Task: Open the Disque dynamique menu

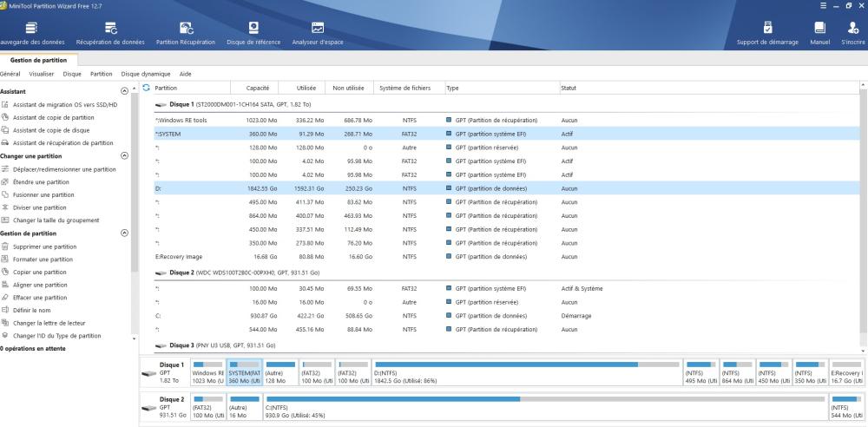Action: (147, 74)
